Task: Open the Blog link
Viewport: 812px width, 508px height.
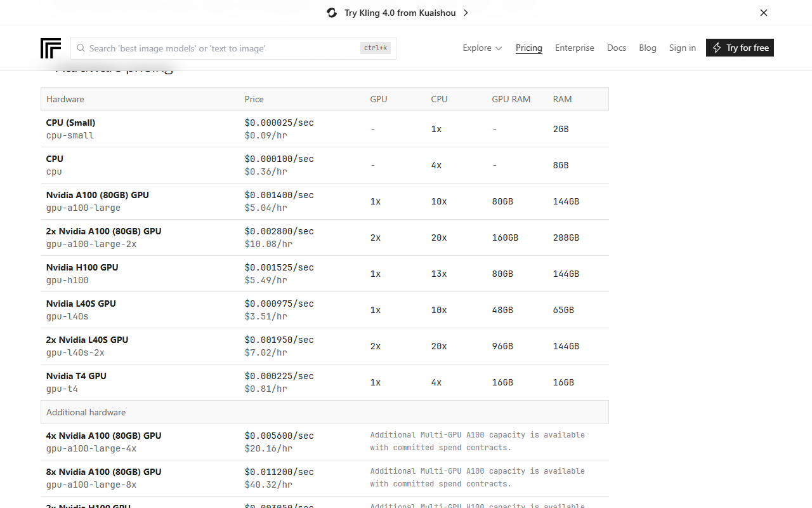Action: [x=648, y=48]
